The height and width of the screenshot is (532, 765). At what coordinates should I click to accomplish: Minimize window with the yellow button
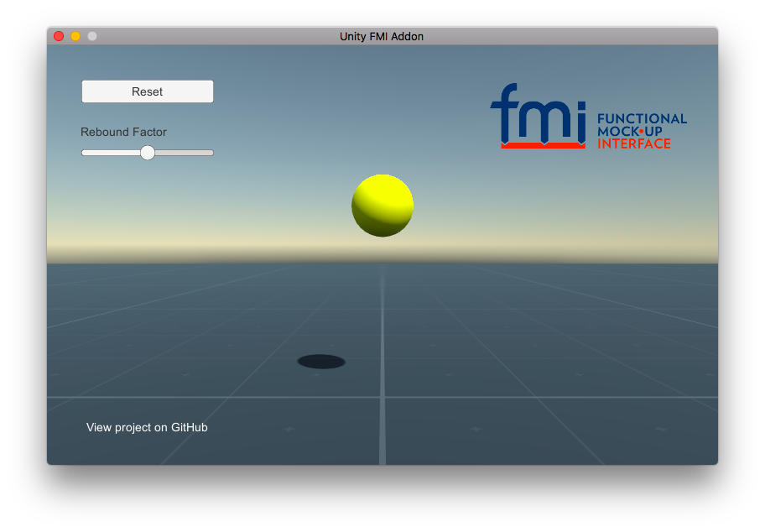pos(75,36)
